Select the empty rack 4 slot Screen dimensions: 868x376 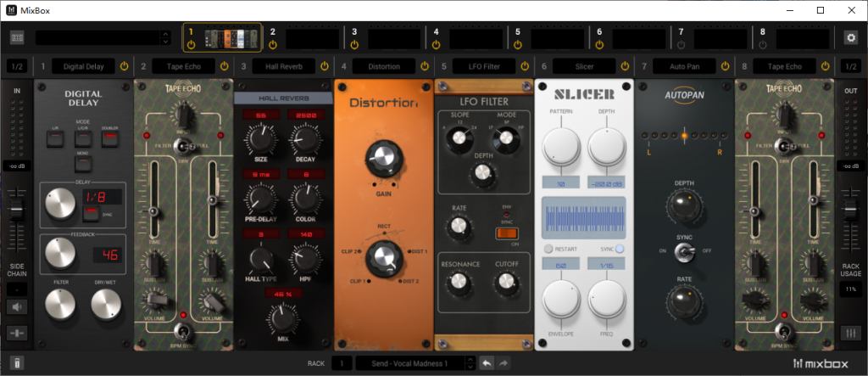coord(476,39)
